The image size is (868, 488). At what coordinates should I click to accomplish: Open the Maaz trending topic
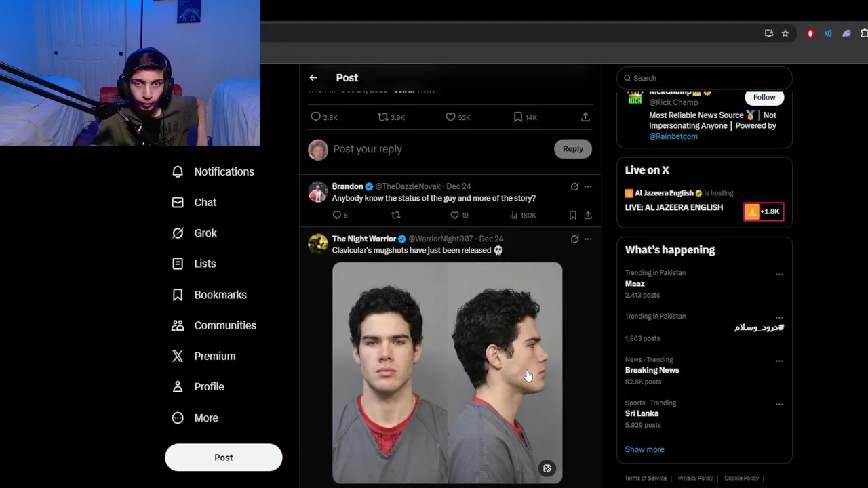[635, 284]
